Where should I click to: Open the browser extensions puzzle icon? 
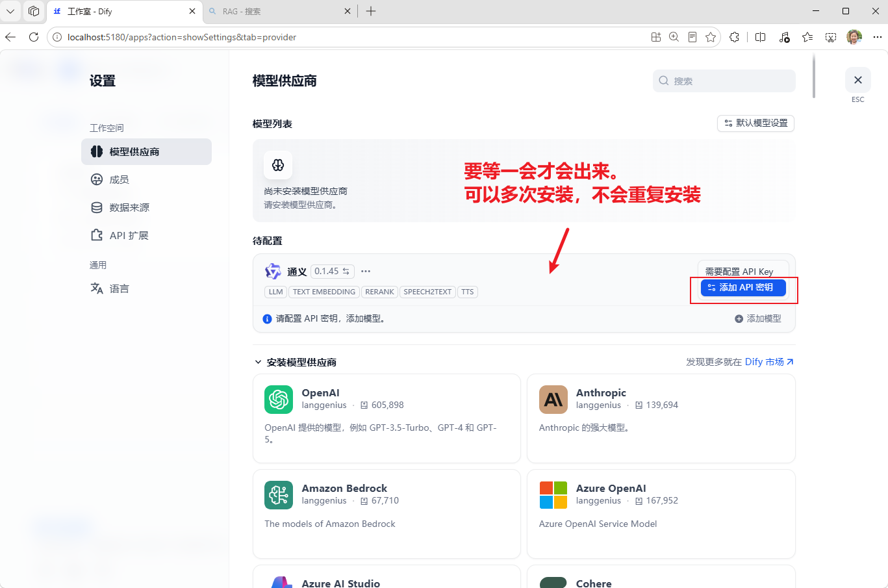[735, 37]
